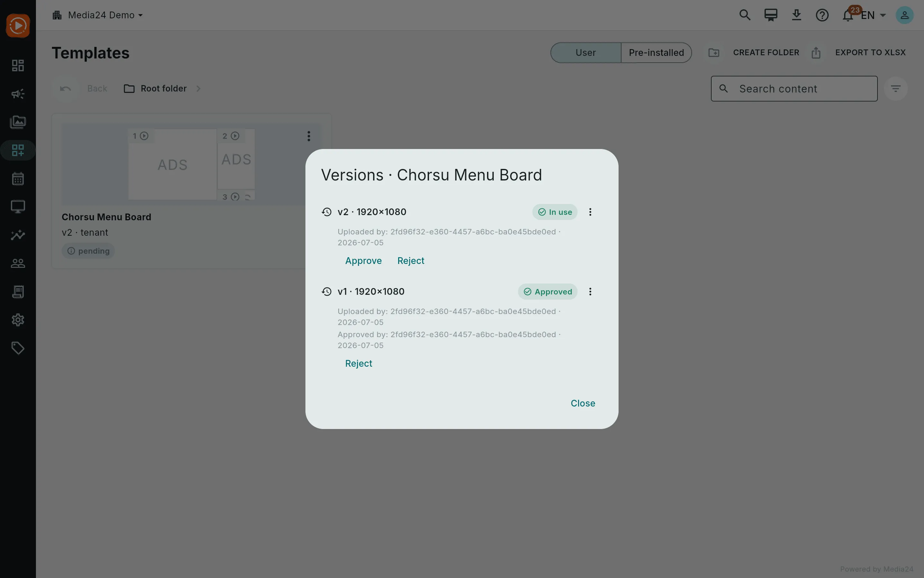Open the EN language dropdown
Screen dimensions: 924x578
tap(874, 15)
